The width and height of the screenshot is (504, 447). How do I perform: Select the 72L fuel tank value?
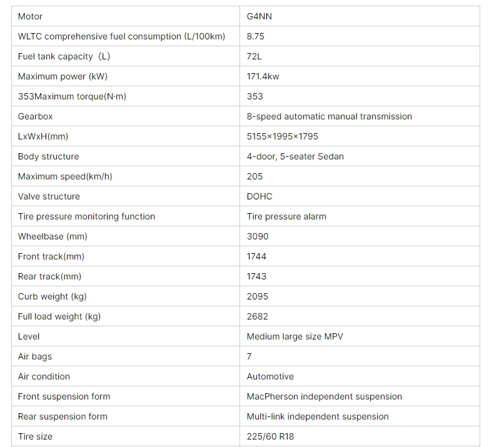(x=254, y=56)
